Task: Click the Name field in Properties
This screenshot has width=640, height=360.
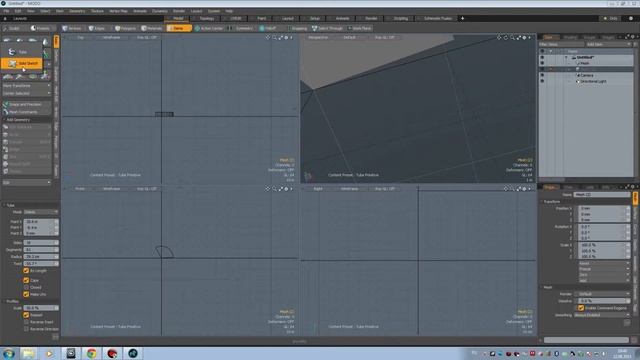Action: (602, 195)
